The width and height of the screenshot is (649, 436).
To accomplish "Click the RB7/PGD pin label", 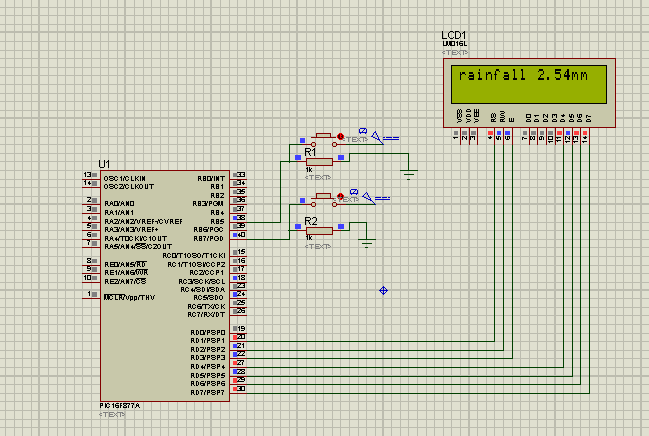I will (x=209, y=238).
